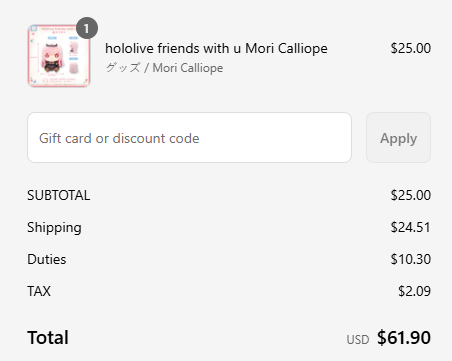This screenshot has width=452, height=361.
Task: Click the $25.00 subtotal amount
Action: click(x=411, y=195)
